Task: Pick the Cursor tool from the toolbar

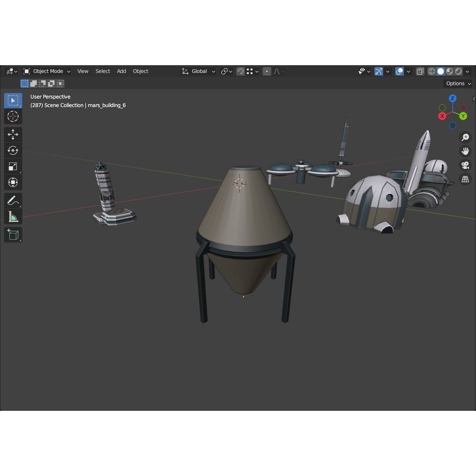Action: (x=13, y=116)
